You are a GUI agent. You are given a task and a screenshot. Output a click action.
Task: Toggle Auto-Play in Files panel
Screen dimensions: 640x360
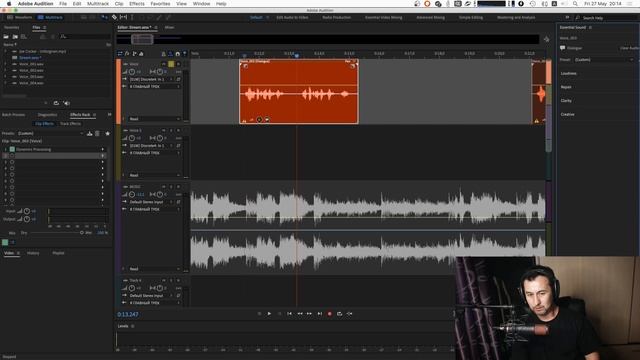point(67,103)
